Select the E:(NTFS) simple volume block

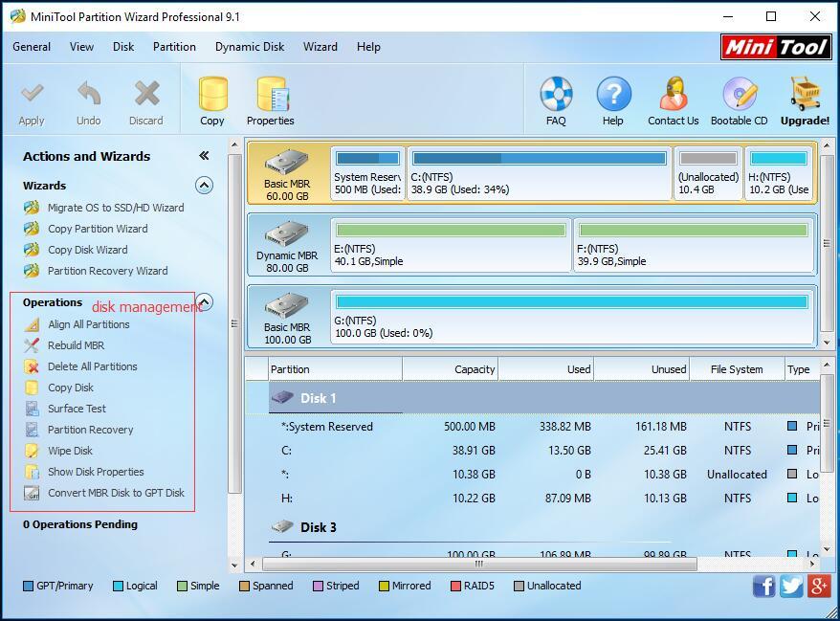point(451,245)
